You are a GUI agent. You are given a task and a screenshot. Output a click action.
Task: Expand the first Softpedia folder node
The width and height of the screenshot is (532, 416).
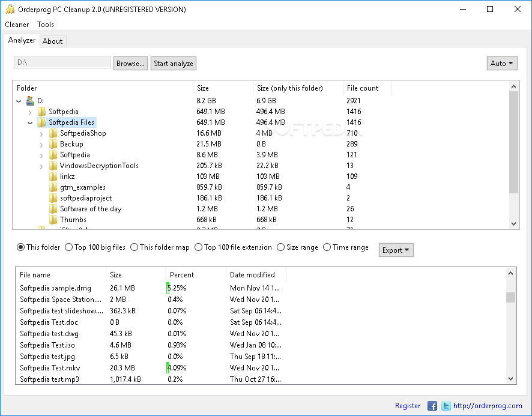coord(30,112)
